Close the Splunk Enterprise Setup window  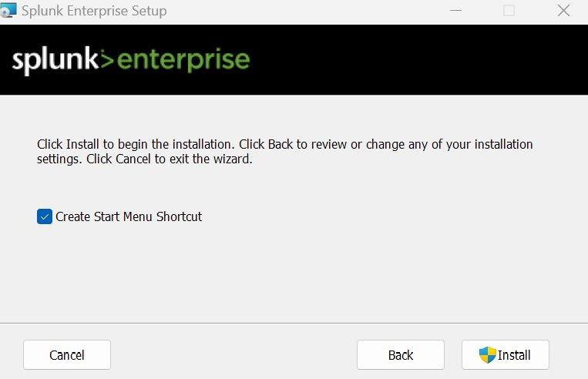563,11
